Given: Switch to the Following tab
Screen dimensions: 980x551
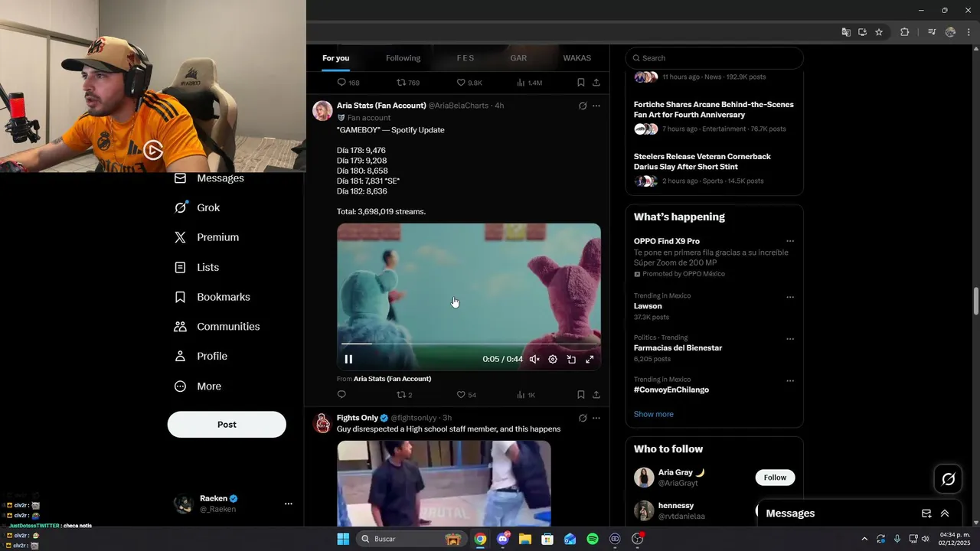Looking at the screenshot, I should 403,58.
